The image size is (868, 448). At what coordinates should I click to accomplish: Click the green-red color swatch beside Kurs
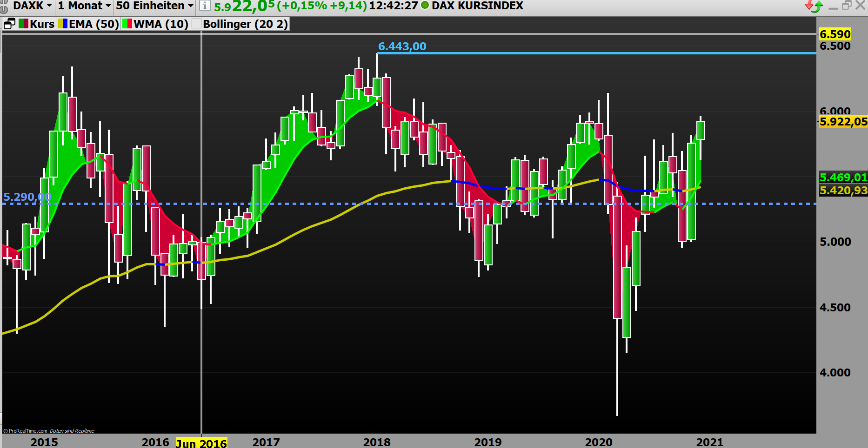point(24,24)
